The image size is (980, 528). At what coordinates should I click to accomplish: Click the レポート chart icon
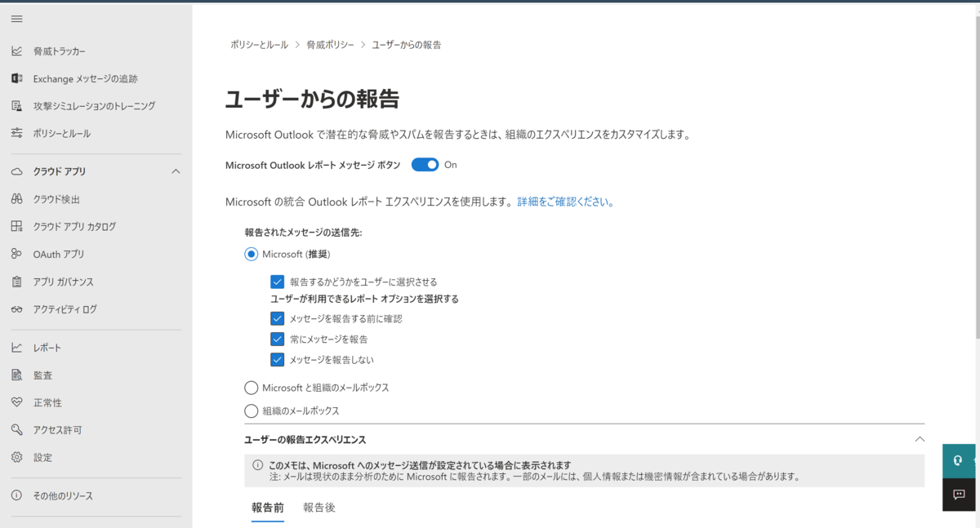tap(16, 348)
